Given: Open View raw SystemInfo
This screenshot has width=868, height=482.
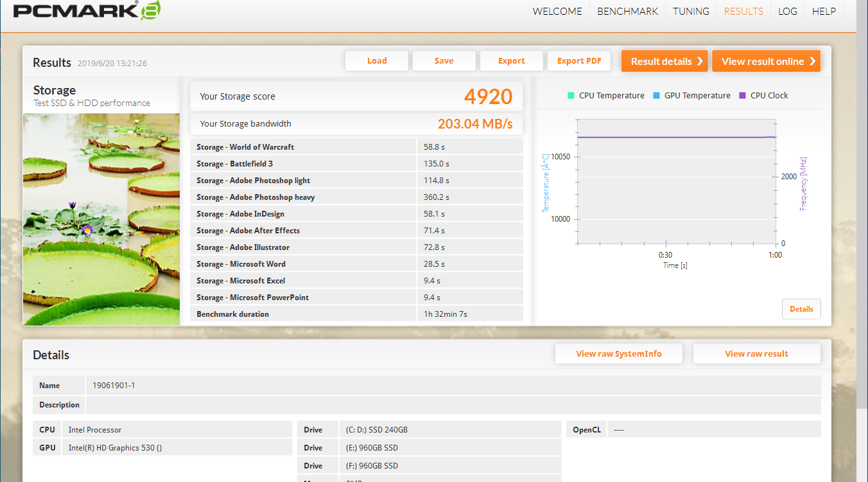Looking at the screenshot, I should (619, 353).
